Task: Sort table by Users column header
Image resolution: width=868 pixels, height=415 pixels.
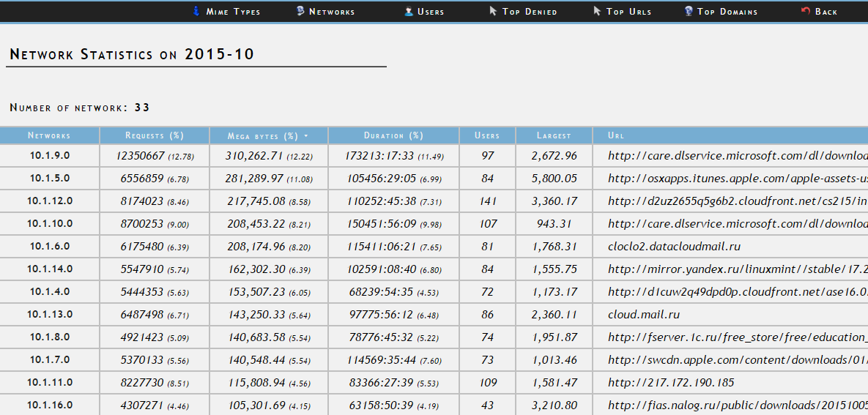Action: (487, 135)
